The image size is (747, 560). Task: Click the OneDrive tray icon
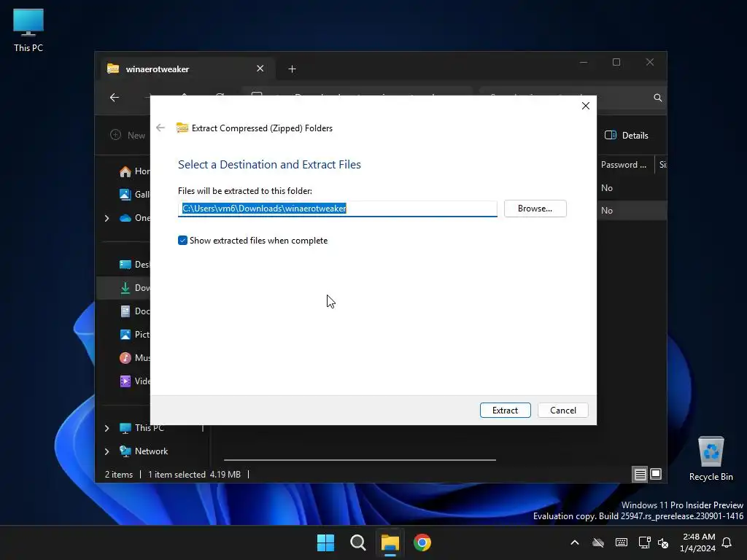click(598, 542)
